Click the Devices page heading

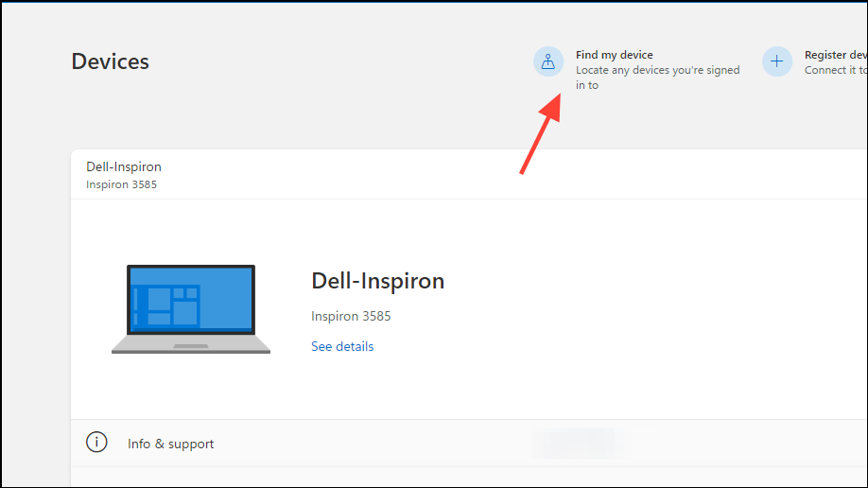[x=111, y=61]
